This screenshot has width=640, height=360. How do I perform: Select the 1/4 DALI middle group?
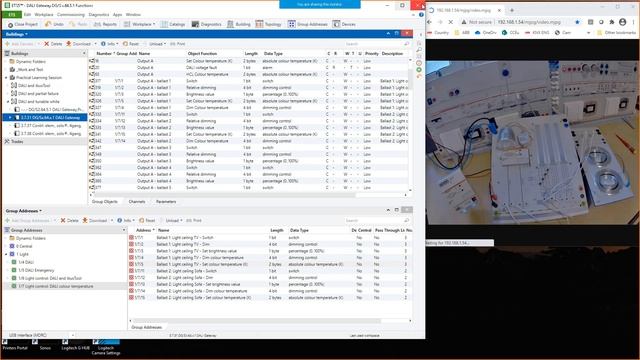click(23, 262)
